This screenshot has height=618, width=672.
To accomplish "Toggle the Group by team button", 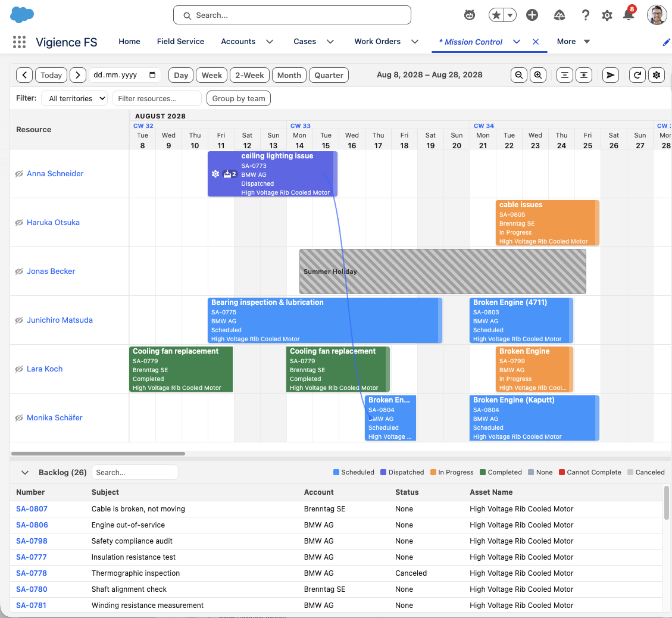I will pyautogui.click(x=238, y=98).
